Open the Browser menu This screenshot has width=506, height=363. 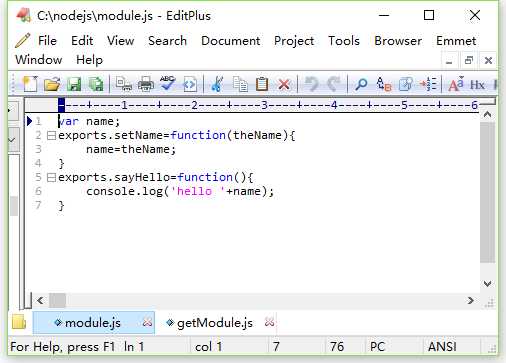pos(398,41)
